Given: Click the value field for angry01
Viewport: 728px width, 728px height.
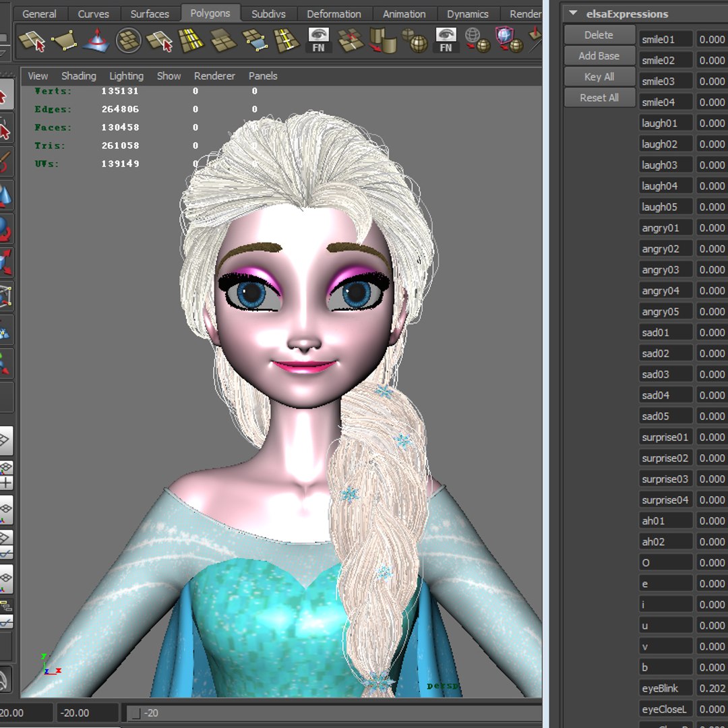Looking at the screenshot, I should (712, 228).
